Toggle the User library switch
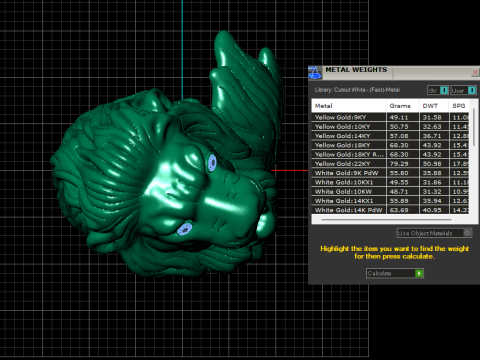Screen dimensions: 480x360 pos(463,90)
